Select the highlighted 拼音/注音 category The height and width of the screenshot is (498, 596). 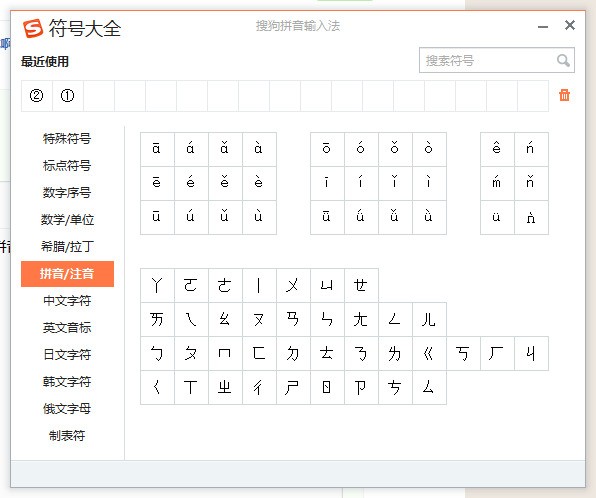pos(67,274)
